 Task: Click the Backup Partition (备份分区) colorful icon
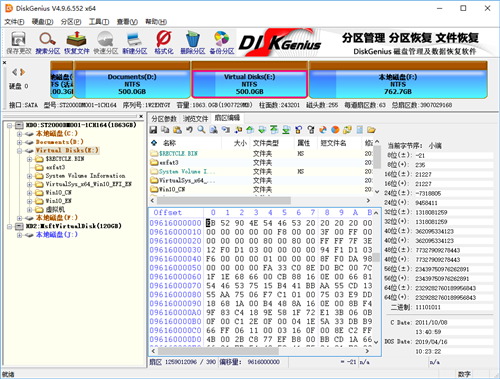coord(222,43)
